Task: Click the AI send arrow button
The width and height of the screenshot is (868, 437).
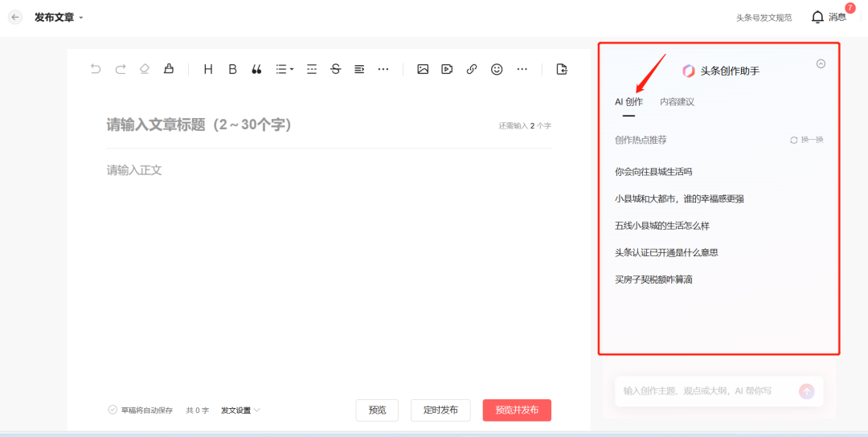Action: (807, 391)
